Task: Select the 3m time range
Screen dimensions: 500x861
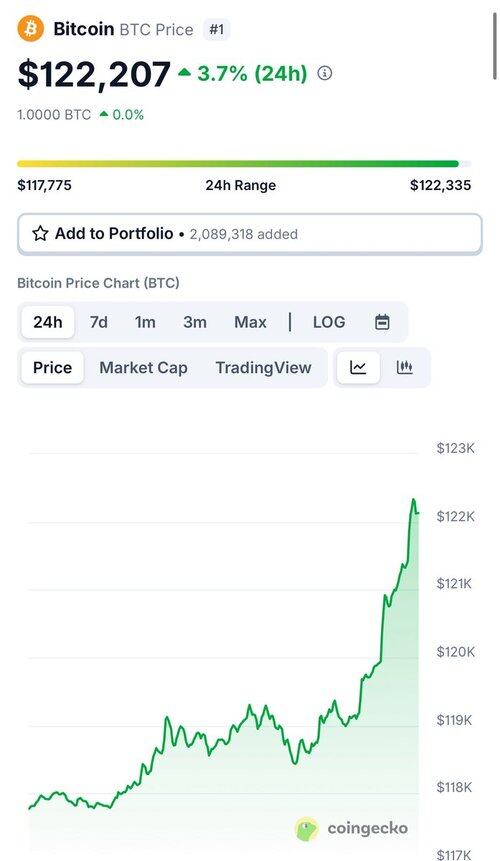Action: [195, 322]
